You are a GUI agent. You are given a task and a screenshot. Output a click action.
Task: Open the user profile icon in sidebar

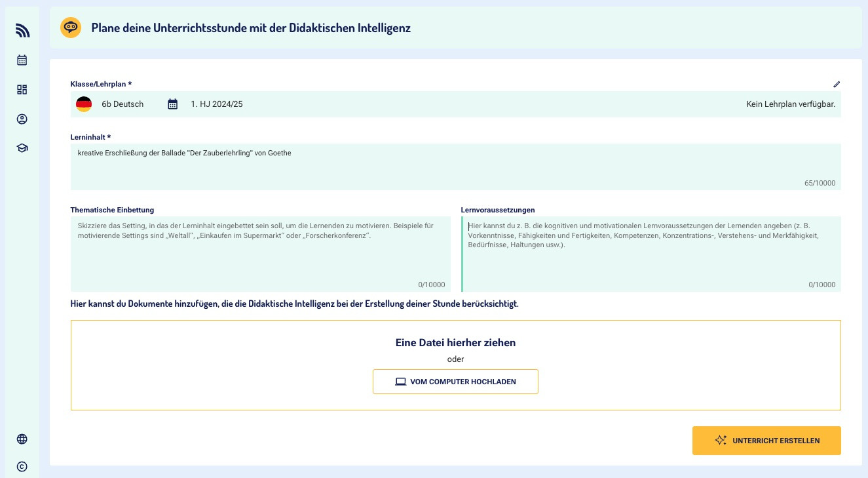pos(22,119)
